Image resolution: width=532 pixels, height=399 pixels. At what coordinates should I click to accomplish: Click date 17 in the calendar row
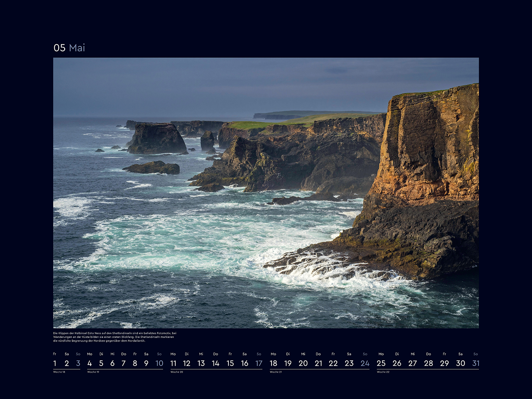[x=259, y=363]
